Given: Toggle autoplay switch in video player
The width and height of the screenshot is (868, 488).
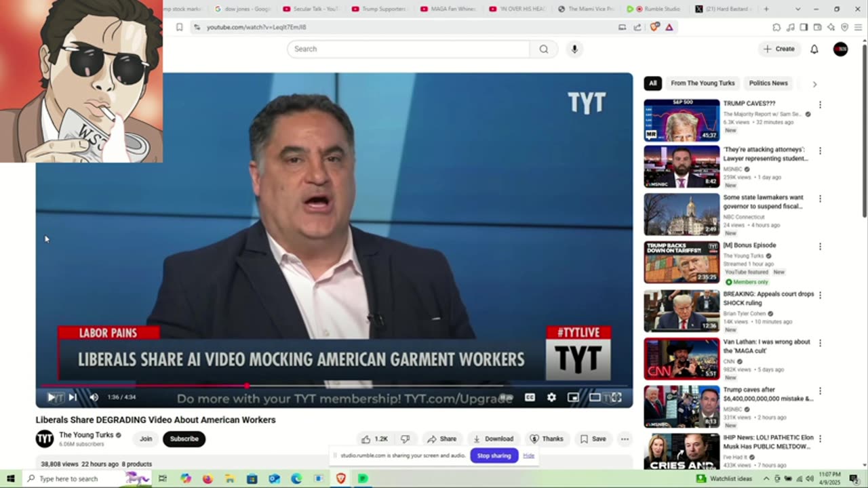Looking at the screenshot, I should (506, 397).
